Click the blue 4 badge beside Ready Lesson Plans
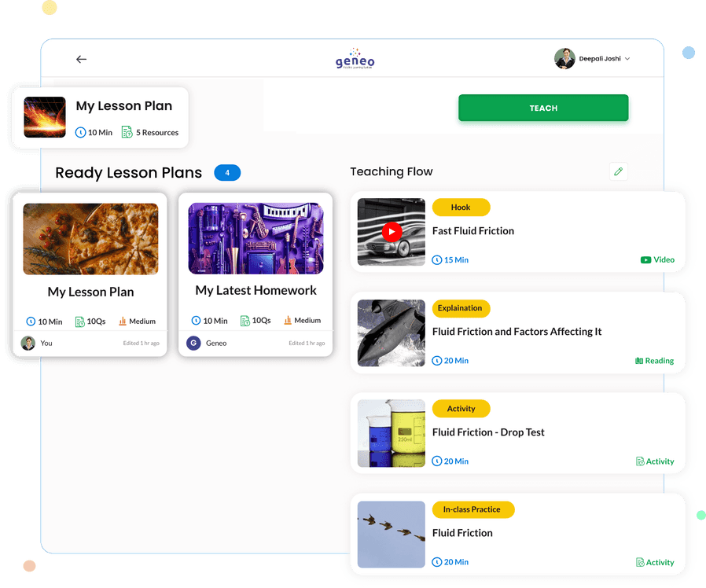Viewport: 706px width, 588px height. (x=227, y=172)
